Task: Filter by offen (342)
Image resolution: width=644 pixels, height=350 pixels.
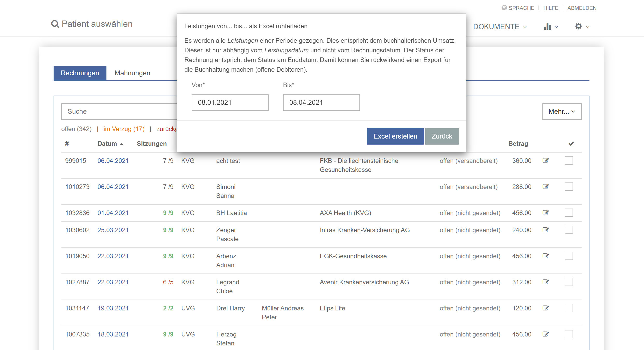Action: [76, 129]
